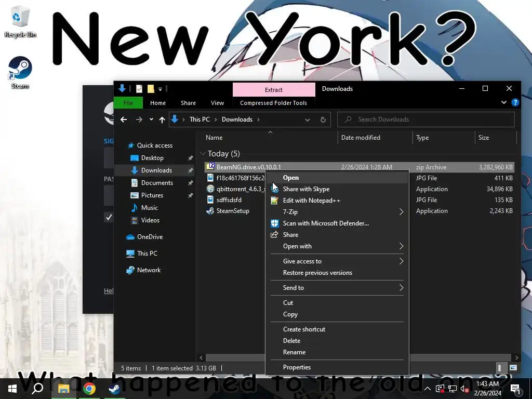
Task: Show hidden system tray icons
Action: tap(428, 389)
